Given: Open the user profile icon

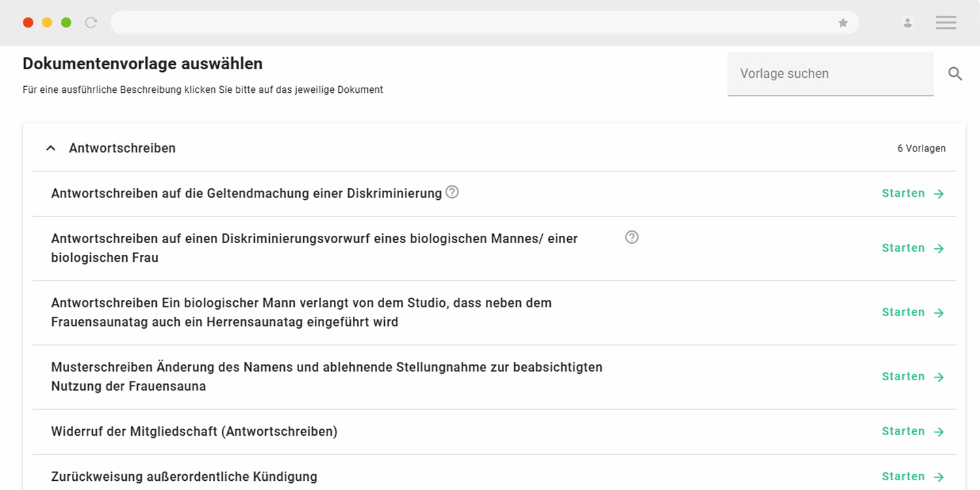Looking at the screenshot, I should (907, 23).
